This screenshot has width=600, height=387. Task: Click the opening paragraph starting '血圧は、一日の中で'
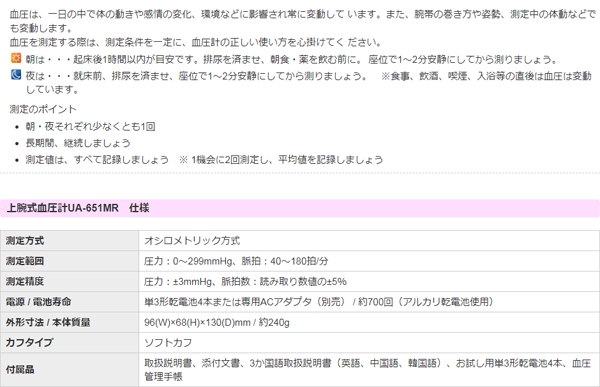(303, 21)
